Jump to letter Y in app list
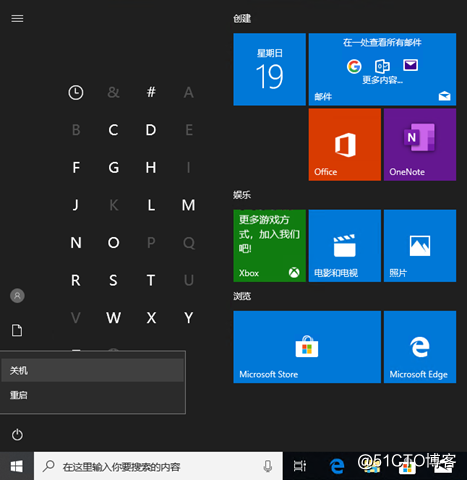The height and width of the screenshot is (480, 467). tap(189, 318)
